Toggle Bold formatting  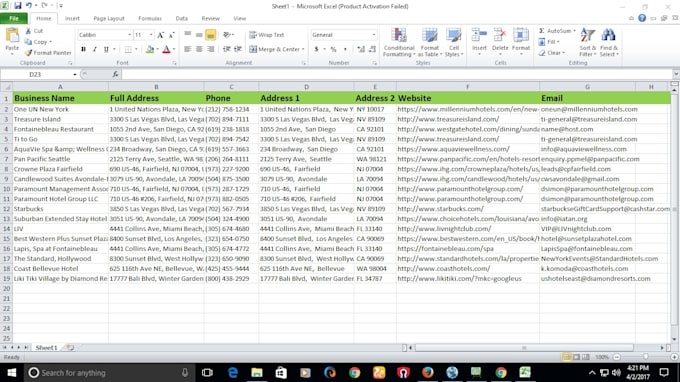point(83,49)
